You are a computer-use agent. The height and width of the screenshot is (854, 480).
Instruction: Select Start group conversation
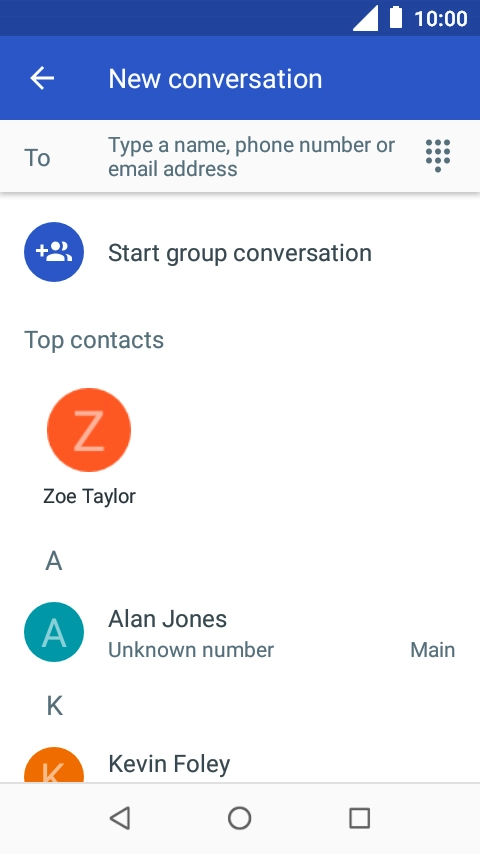[x=240, y=253]
